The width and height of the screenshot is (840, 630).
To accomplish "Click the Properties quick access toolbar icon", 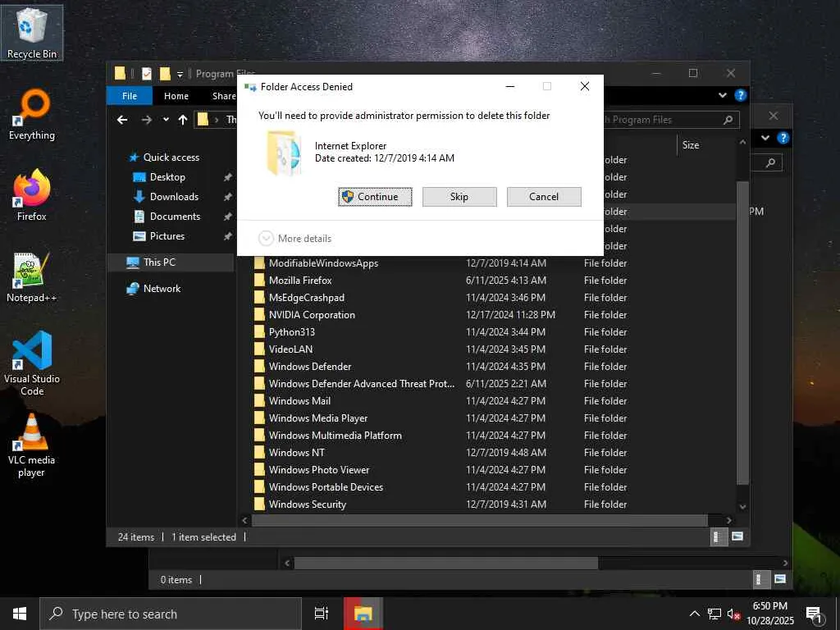I will [146, 74].
